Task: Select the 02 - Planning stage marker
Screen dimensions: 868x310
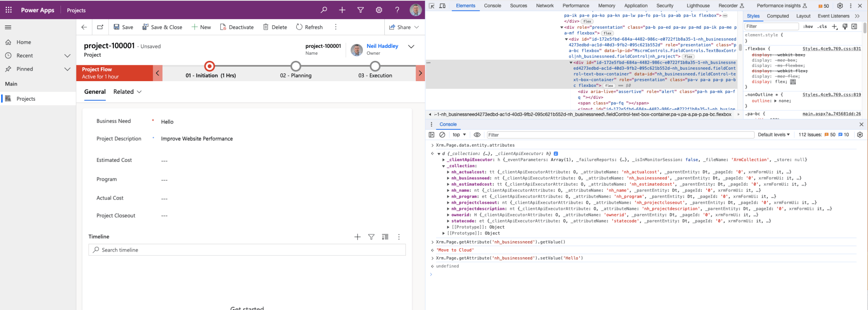Action: [x=296, y=66]
